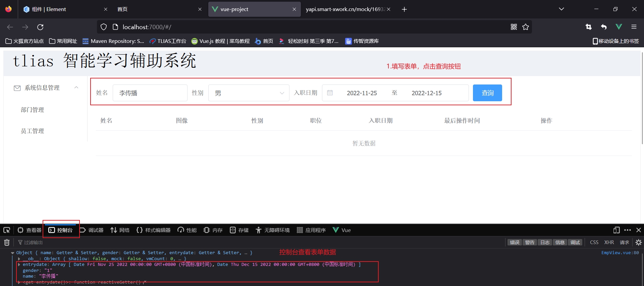Open the 性别 dropdown

point(249,93)
